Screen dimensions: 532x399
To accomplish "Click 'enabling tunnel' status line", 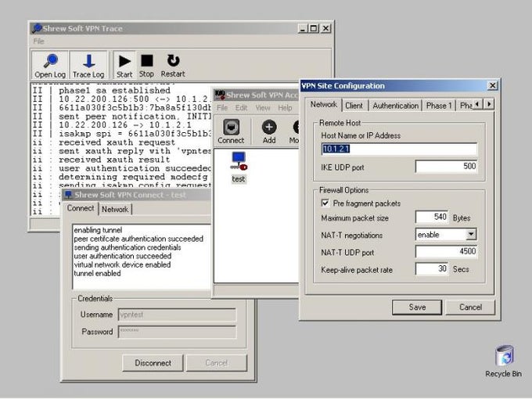I will click(98, 230).
